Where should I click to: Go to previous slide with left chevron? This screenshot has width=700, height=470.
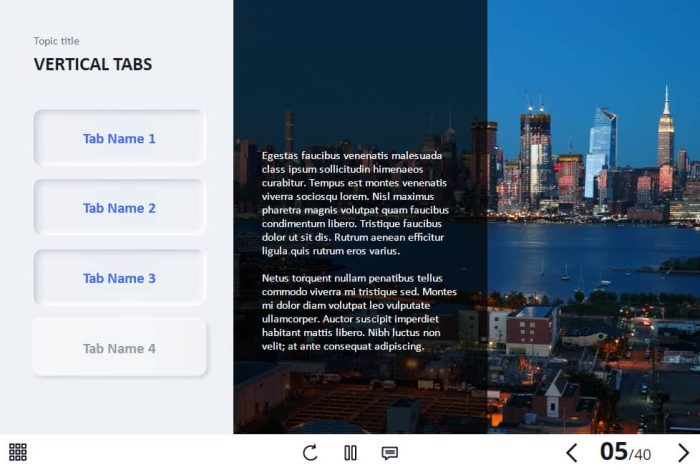[x=572, y=453]
